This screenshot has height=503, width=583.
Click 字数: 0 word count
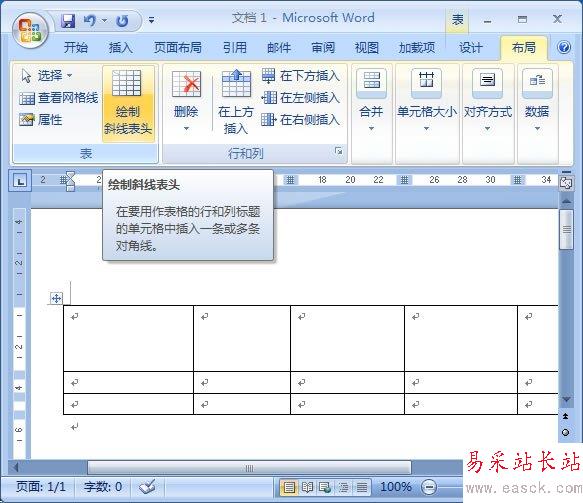pyautogui.click(x=103, y=487)
